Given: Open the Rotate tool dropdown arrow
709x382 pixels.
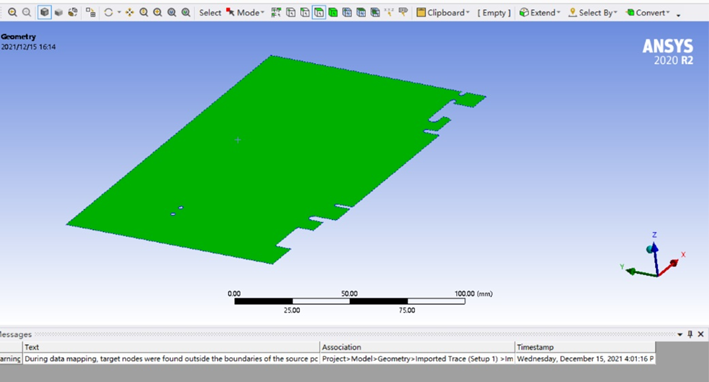Looking at the screenshot, I should 119,12.
